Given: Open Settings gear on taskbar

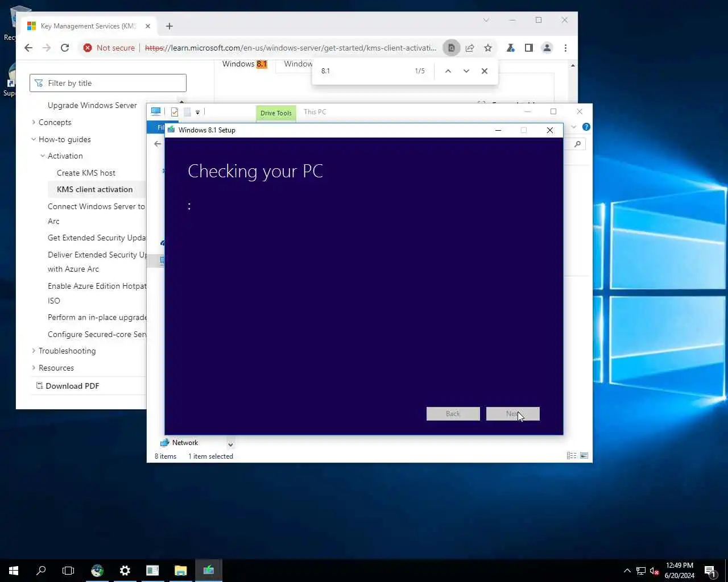Looking at the screenshot, I should click(125, 570).
